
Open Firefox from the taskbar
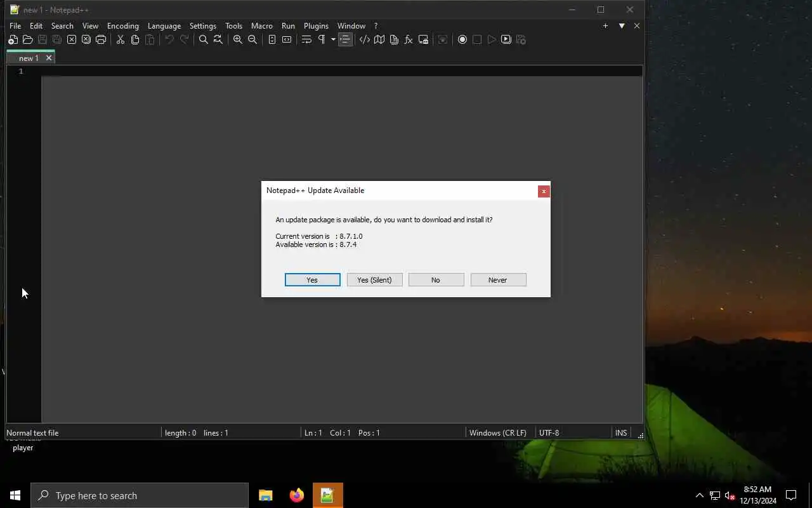[296, 495]
